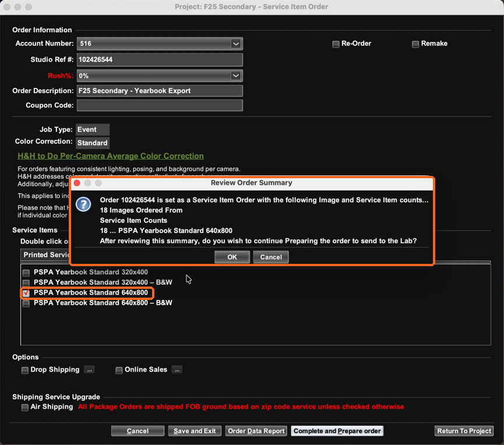Image resolution: width=504 pixels, height=445 pixels.
Task: Click the Job Type Event value
Action: point(93,129)
